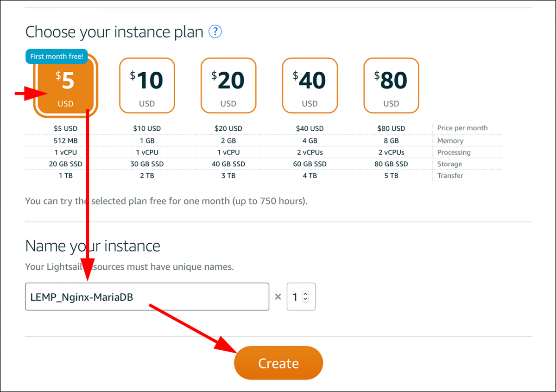556x392 pixels.
Task: Select the $5 USD plan
Action: click(65, 87)
